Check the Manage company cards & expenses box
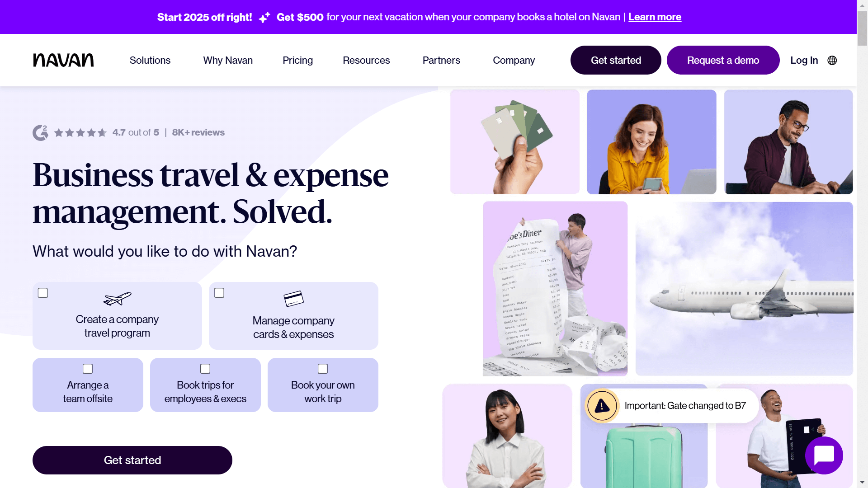This screenshot has height=488, width=868. [219, 293]
